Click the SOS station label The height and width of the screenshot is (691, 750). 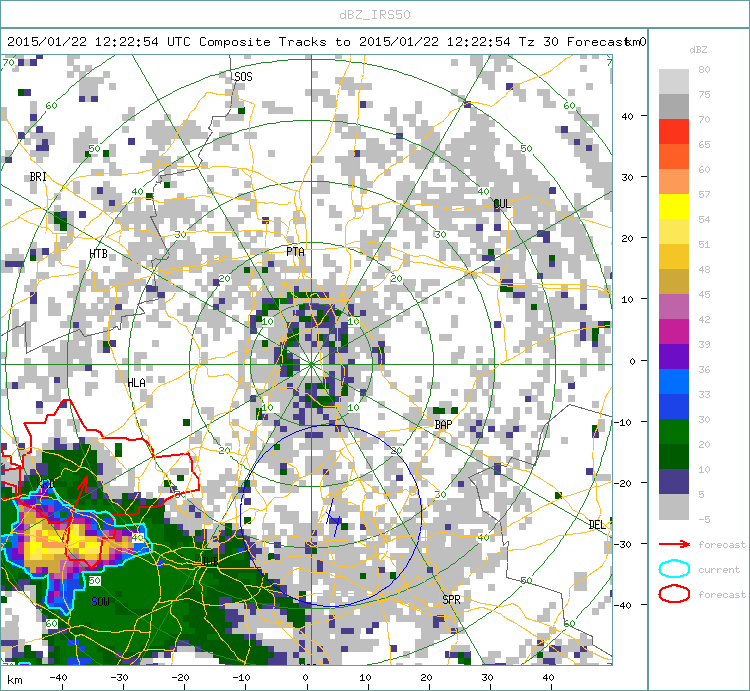click(x=243, y=77)
